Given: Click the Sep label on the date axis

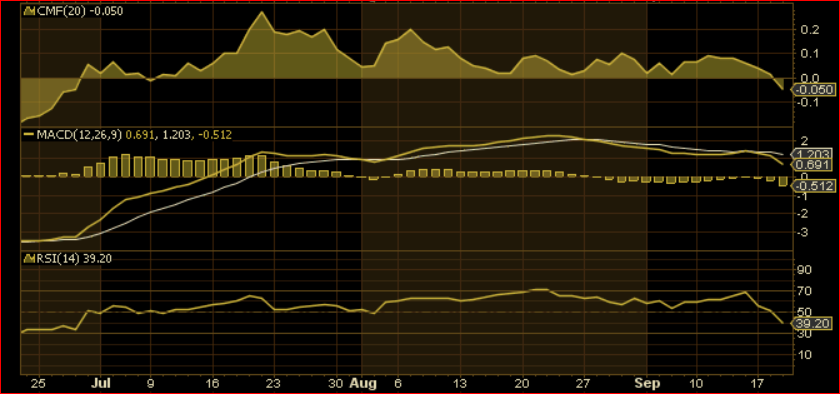Looking at the screenshot, I should click(x=647, y=384).
